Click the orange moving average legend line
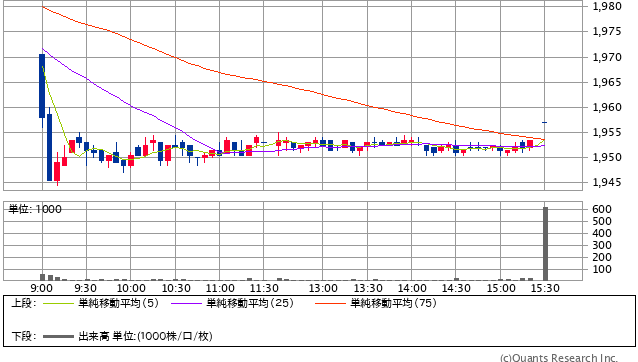Viewport: 638px width, 362px height. click(330, 303)
